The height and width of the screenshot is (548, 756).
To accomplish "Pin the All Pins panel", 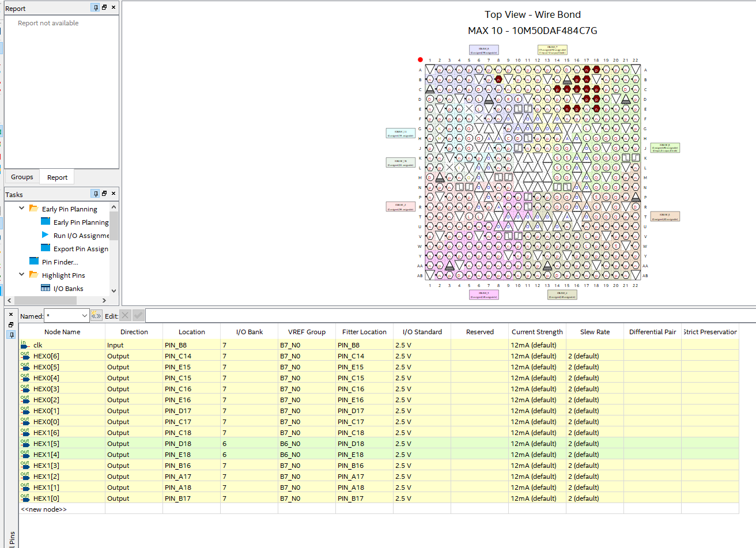I will pyautogui.click(x=11, y=334).
